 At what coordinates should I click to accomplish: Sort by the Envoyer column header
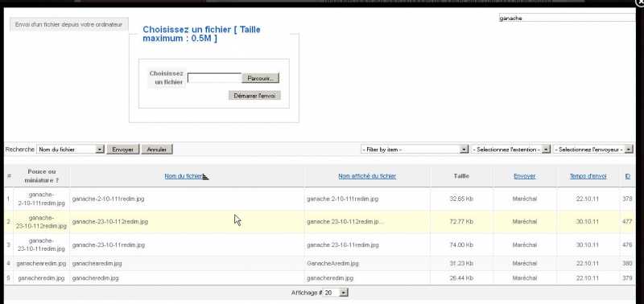[x=525, y=176]
